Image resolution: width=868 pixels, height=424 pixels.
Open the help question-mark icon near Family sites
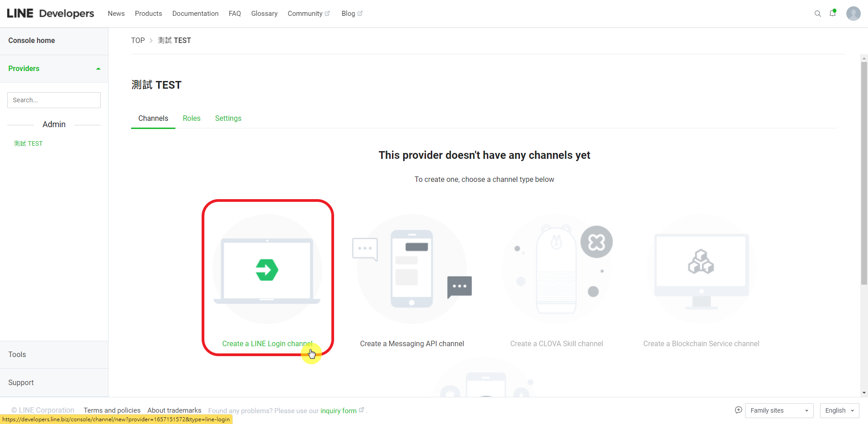[x=738, y=410]
